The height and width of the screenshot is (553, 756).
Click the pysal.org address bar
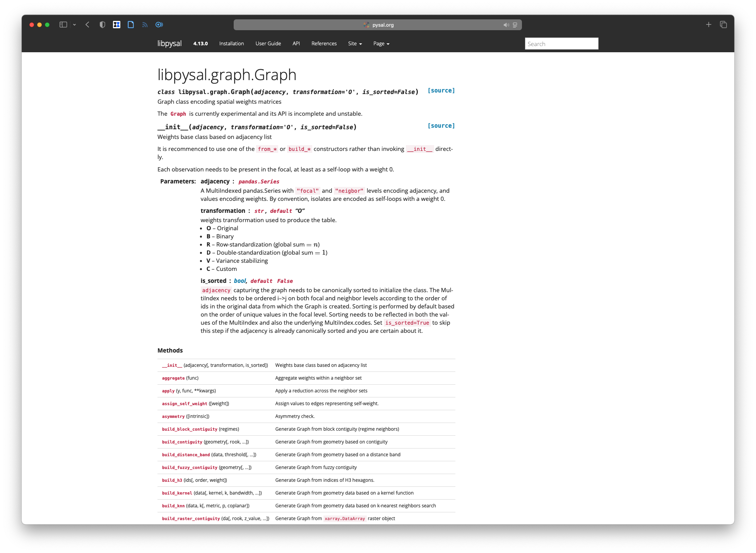point(378,25)
